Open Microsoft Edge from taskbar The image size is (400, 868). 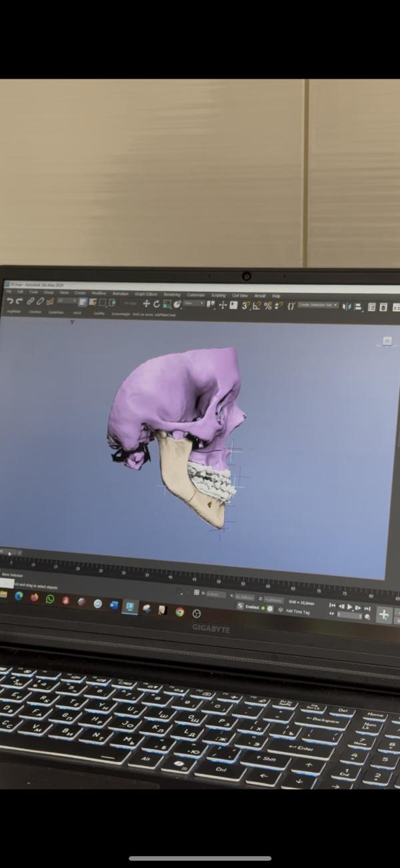click(19, 596)
